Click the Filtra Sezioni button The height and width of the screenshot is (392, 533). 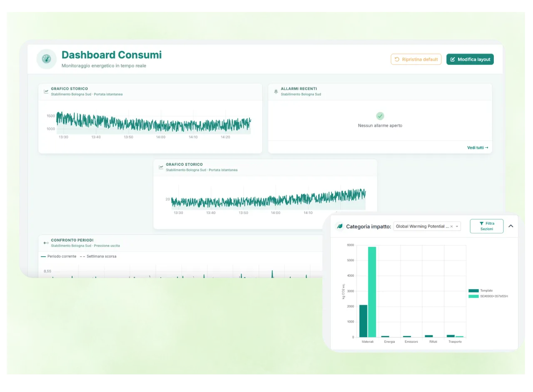pos(487,226)
